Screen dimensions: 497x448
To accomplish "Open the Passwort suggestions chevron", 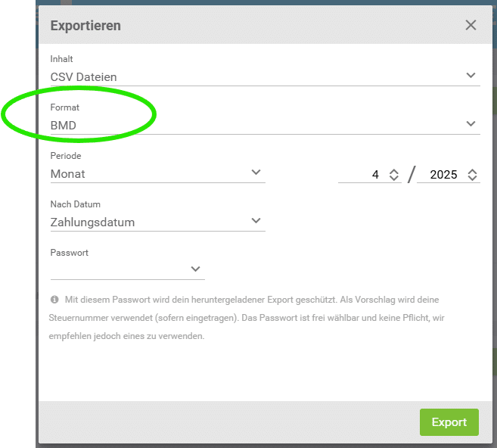I will click(x=196, y=269).
